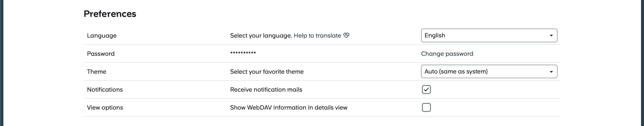Screen dimensions: 644x126
Task: Open the English language dropdown
Action: click(x=485, y=36)
